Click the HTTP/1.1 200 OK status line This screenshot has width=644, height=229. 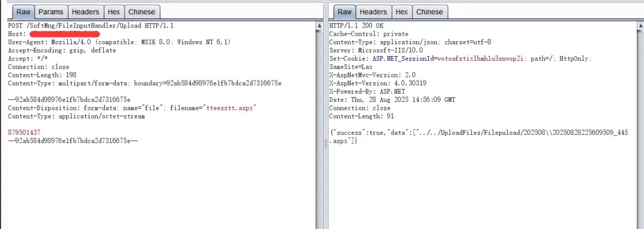coord(356,26)
